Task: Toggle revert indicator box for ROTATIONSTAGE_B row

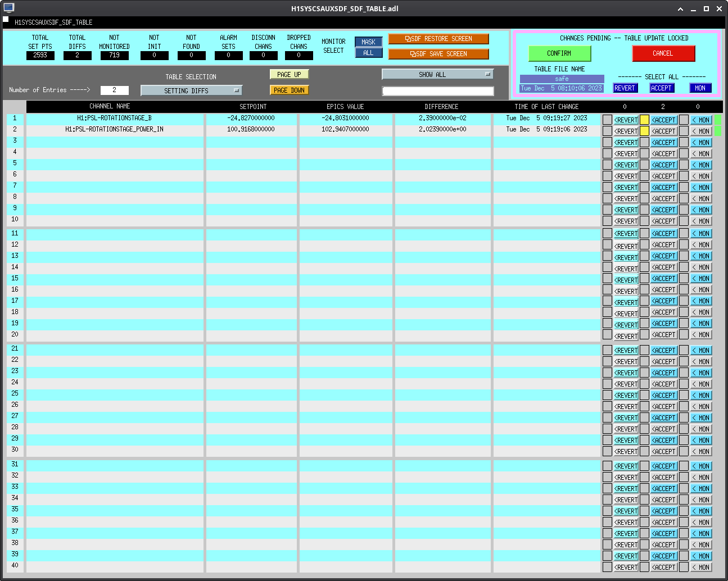Action: [607, 120]
